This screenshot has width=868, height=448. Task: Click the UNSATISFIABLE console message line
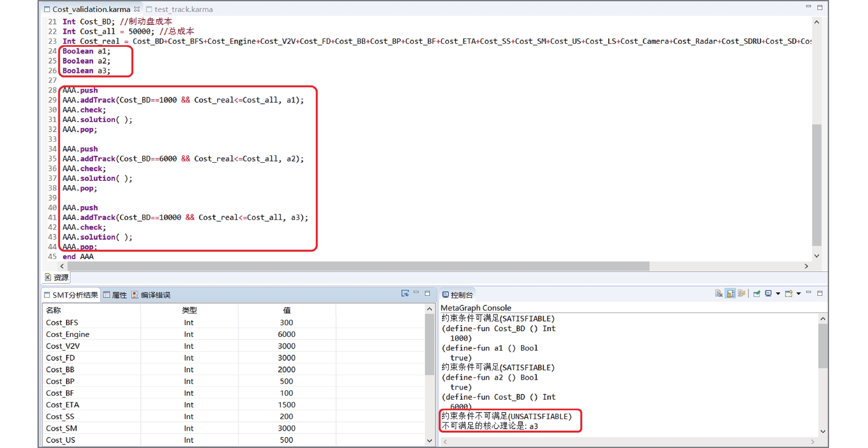point(506,416)
